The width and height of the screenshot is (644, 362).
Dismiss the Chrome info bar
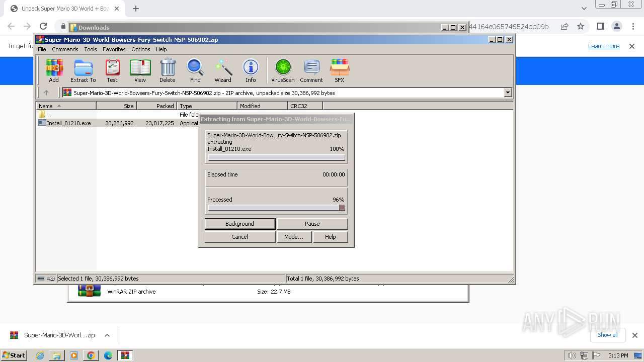632,46
